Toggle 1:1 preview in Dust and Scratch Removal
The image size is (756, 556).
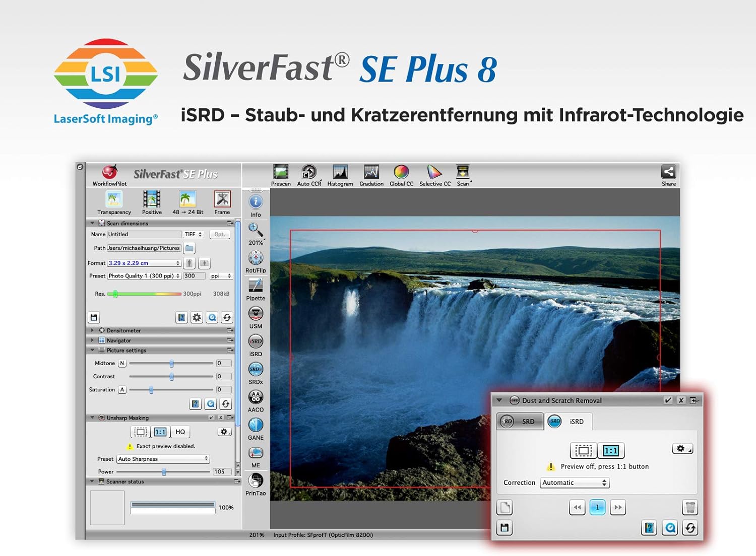(x=611, y=450)
